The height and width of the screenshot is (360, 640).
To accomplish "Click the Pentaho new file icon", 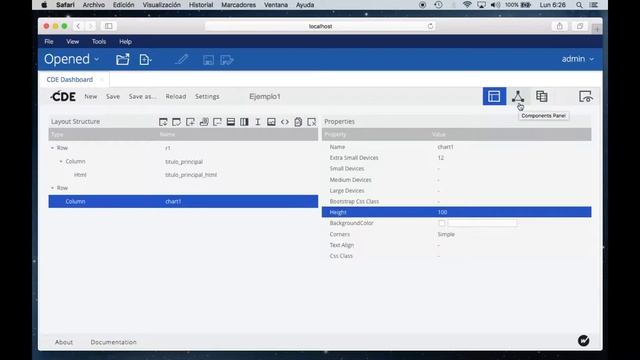I will coord(144,60).
